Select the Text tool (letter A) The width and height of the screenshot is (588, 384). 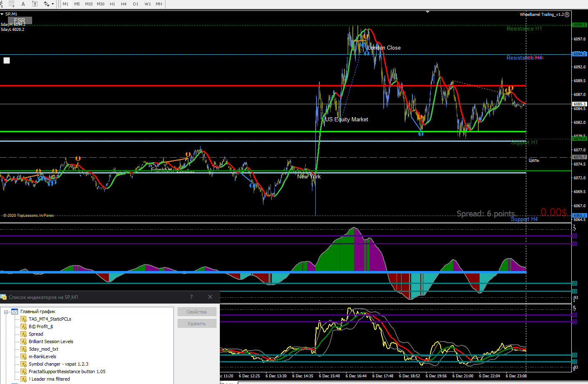coord(23,4)
